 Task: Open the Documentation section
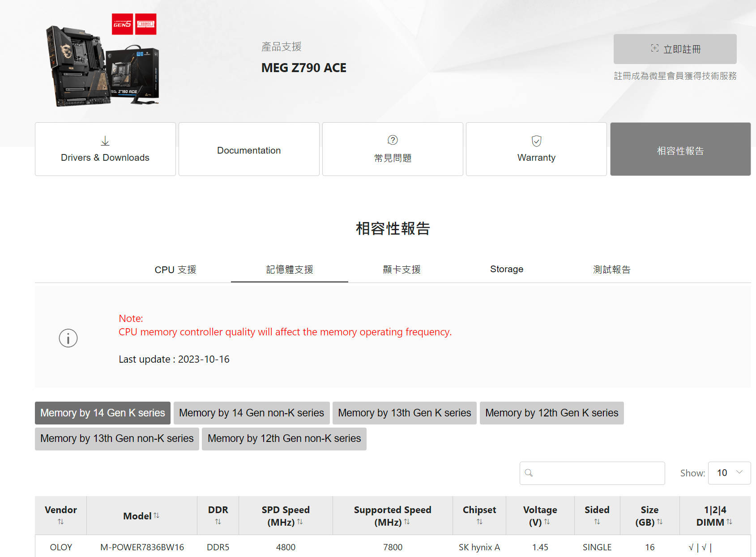tap(249, 149)
